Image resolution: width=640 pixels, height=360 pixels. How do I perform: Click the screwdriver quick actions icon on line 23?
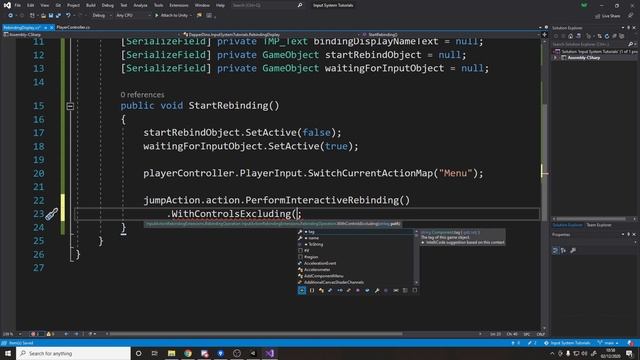(51, 214)
